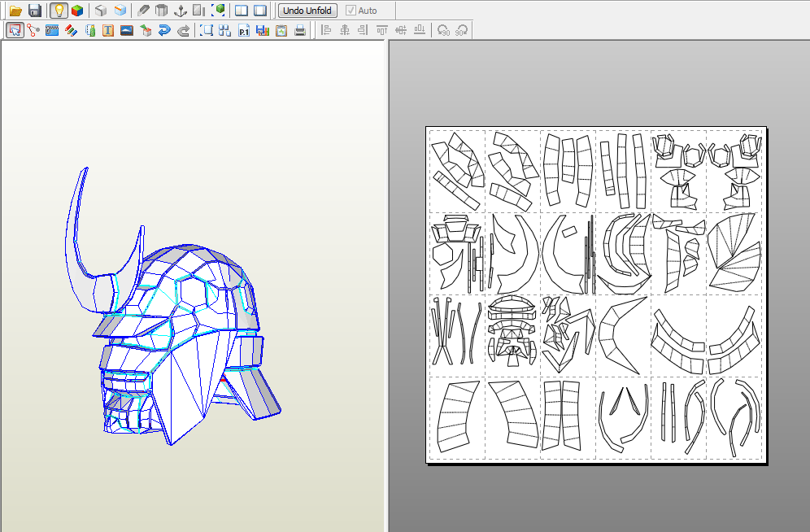Click the rotate 90 clockwise icon

coord(462,30)
